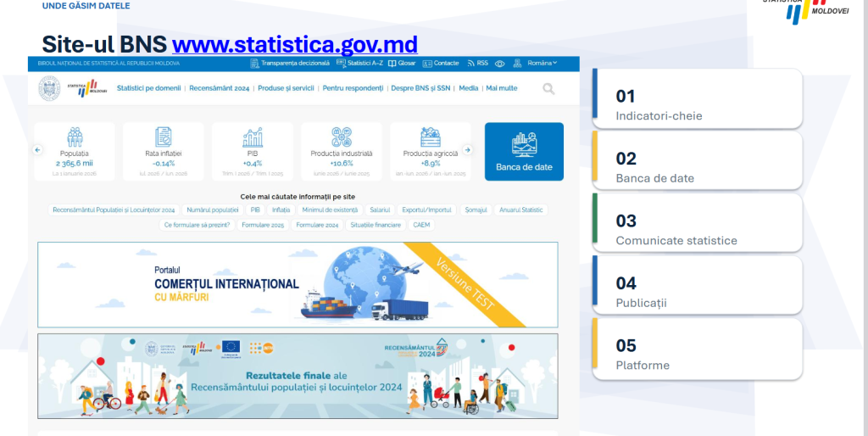Image resolution: width=868 pixels, height=436 pixels.
Task: Select the PIB search tag
Action: pyautogui.click(x=255, y=210)
